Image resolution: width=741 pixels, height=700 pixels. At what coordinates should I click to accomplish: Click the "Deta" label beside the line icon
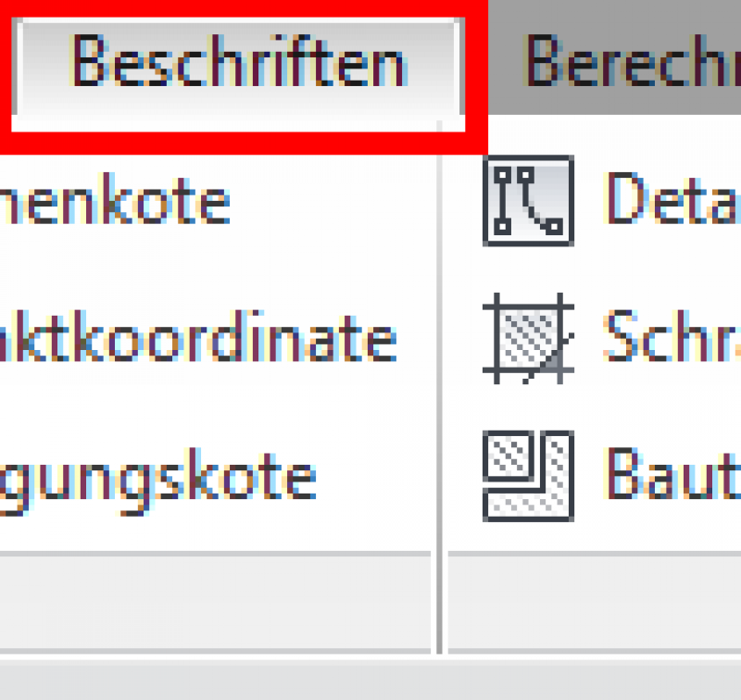[672, 198]
